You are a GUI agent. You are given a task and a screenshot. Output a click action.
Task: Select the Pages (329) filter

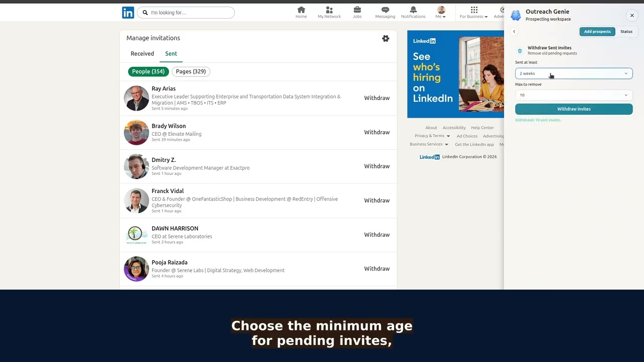point(191,71)
